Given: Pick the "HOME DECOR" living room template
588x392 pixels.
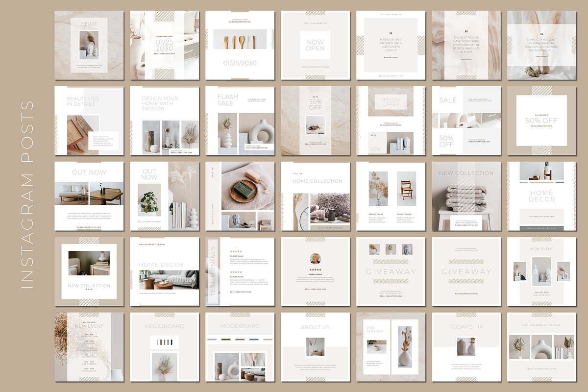Looking at the screenshot, I should pos(165,271).
